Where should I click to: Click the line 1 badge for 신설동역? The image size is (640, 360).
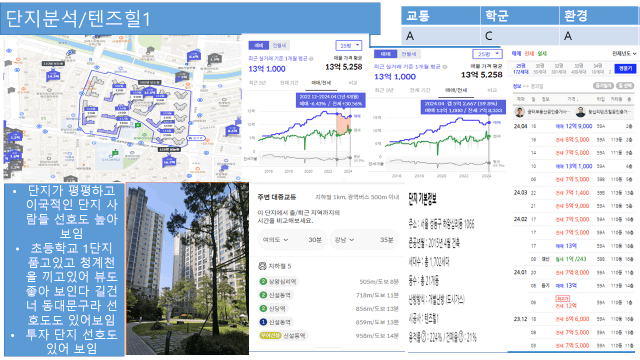click(x=263, y=322)
